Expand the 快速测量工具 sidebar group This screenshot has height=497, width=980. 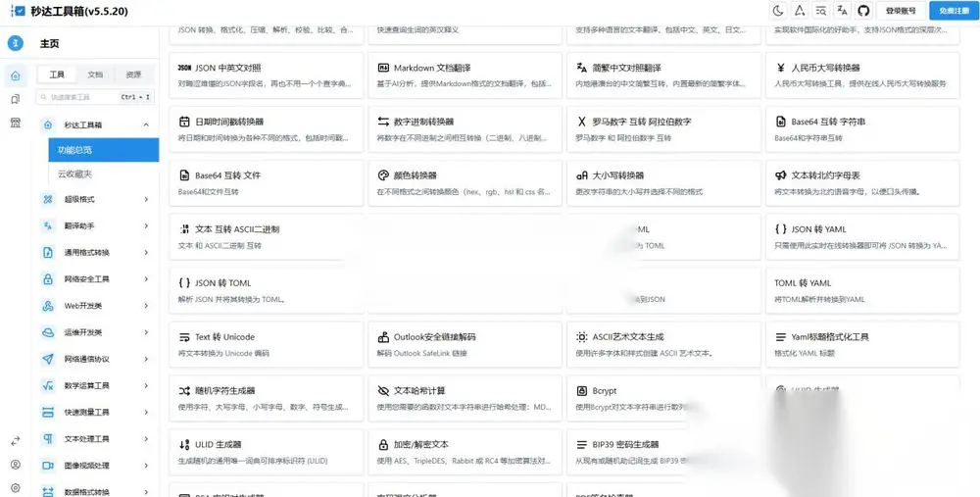(97, 413)
